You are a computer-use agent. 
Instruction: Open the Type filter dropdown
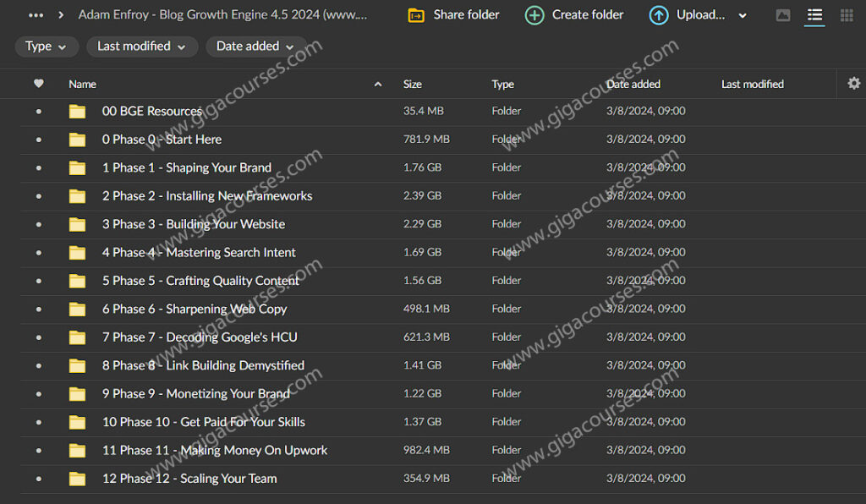pyautogui.click(x=47, y=47)
